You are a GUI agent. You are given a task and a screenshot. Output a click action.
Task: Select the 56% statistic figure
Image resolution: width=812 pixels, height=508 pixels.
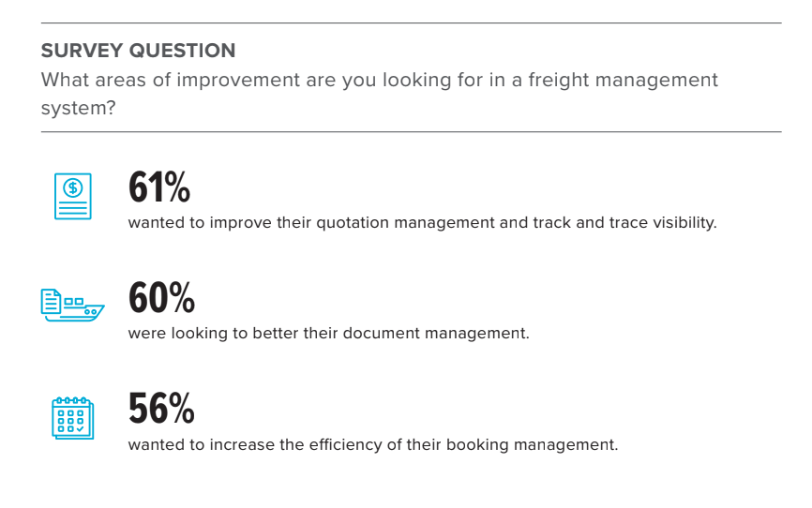(x=161, y=409)
